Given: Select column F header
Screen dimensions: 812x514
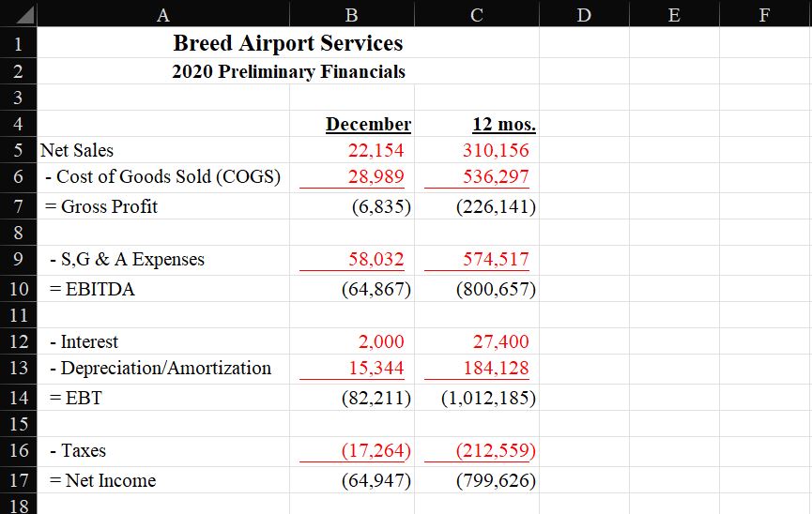Looking at the screenshot, I should click(765, 14).
